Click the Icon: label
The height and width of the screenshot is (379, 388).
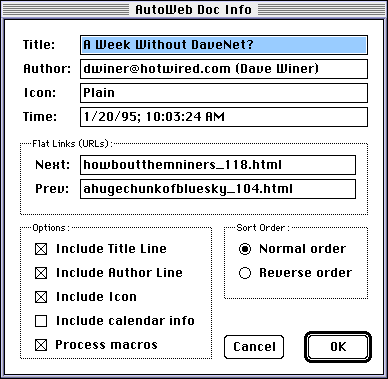[x=40, y=93]
